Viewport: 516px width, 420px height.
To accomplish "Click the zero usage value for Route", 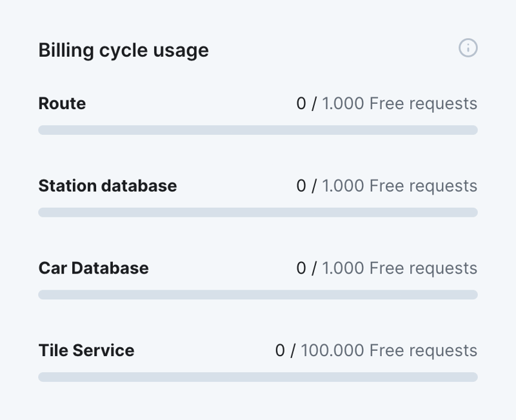I will point(303,103).
